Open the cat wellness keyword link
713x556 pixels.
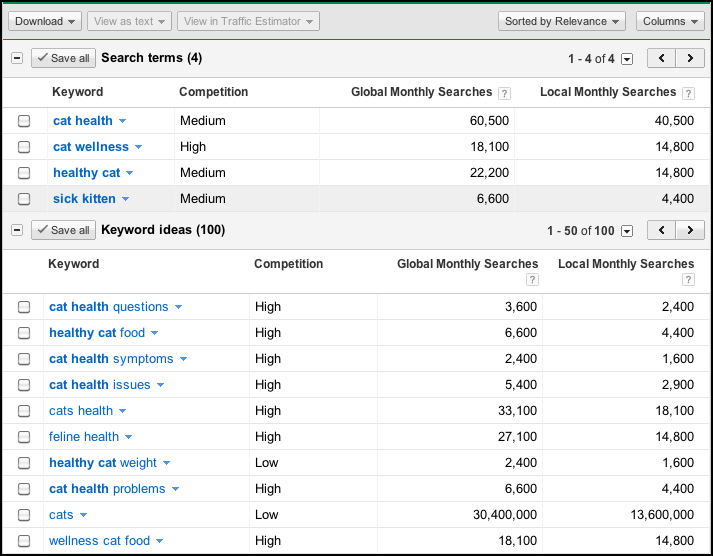(91, 146)
